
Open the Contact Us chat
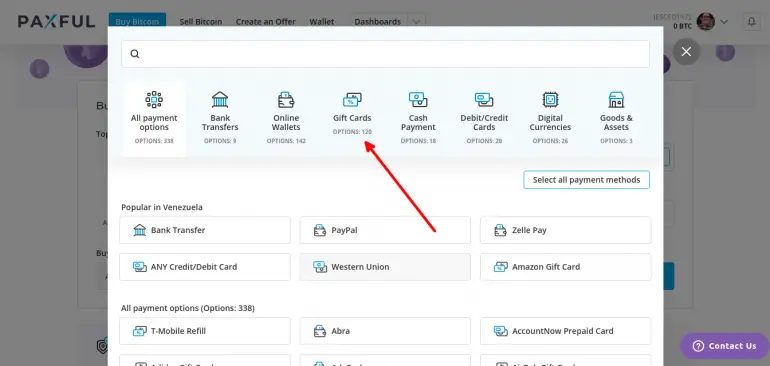(x=724, y=346)
